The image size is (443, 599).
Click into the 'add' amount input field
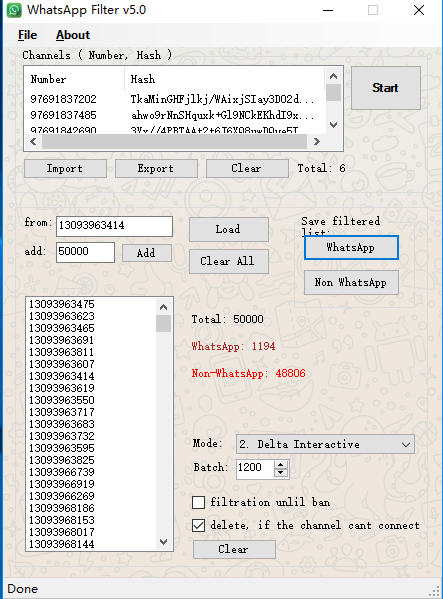(x=85, y=252)
